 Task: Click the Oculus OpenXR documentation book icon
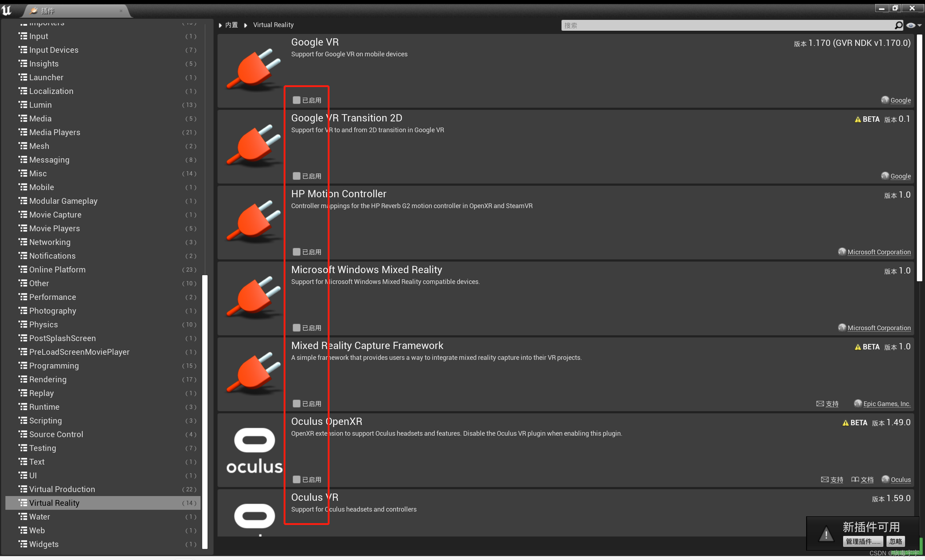coord(855,479)
